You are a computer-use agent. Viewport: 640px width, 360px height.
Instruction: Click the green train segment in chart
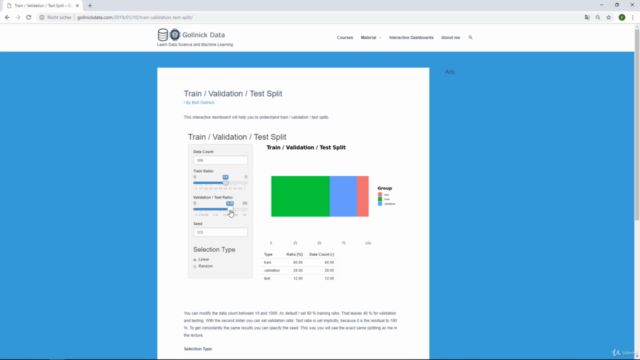300,196
